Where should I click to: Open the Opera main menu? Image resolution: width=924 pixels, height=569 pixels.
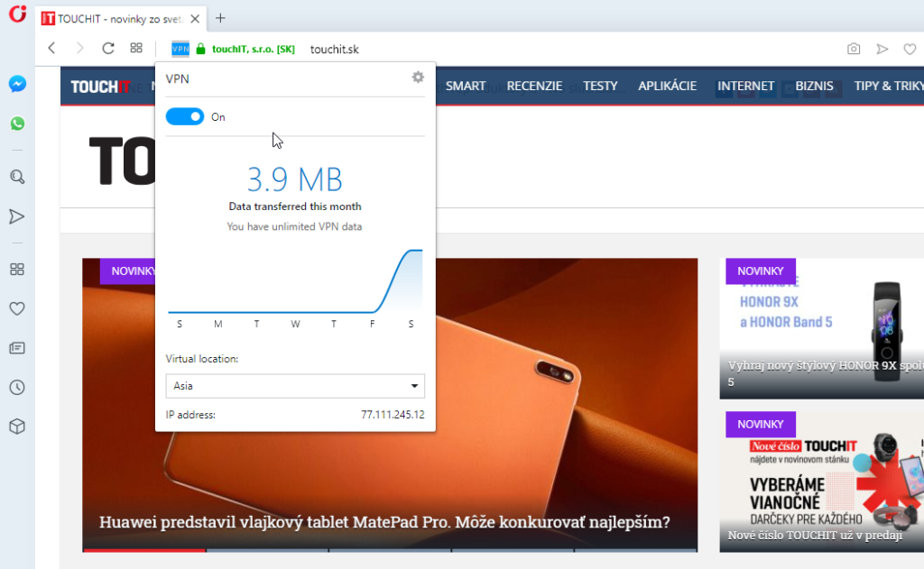(17, 16)
